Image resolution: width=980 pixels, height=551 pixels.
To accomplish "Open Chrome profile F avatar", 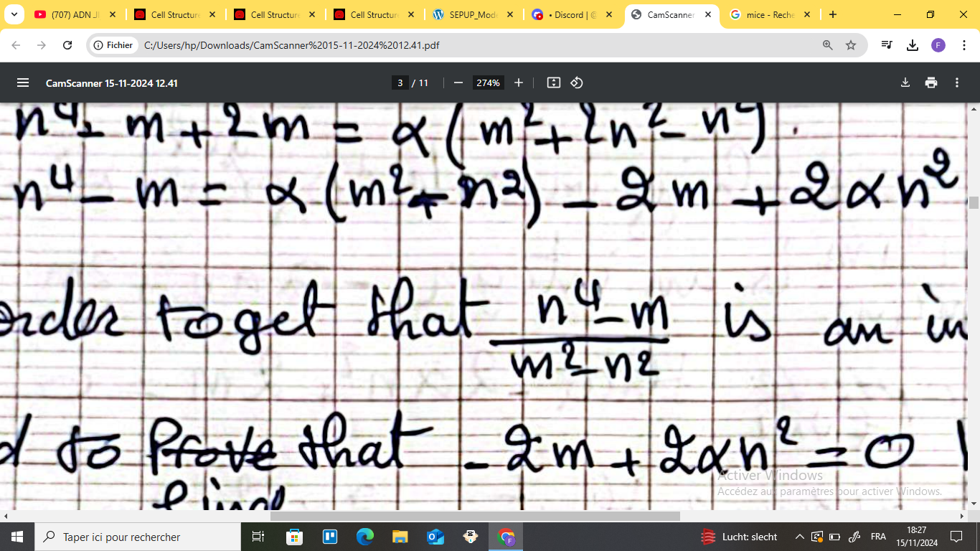I will (938, 45).
